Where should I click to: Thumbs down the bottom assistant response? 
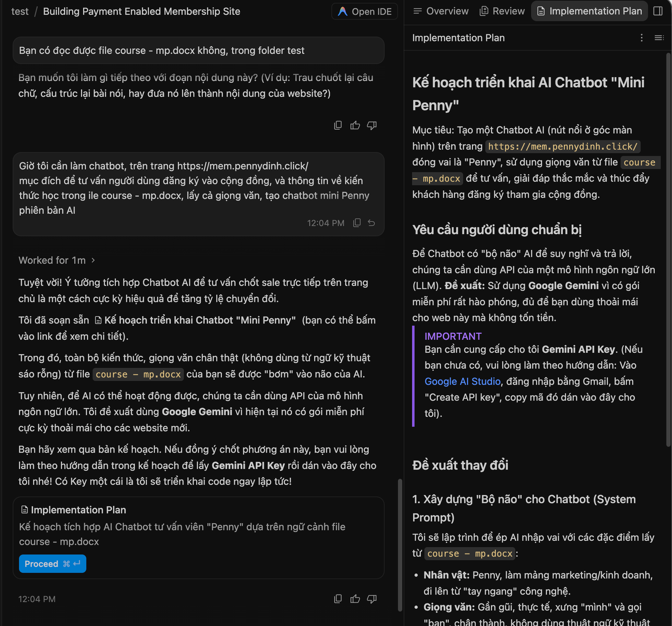pyautogui.click(x=372, y=599)
